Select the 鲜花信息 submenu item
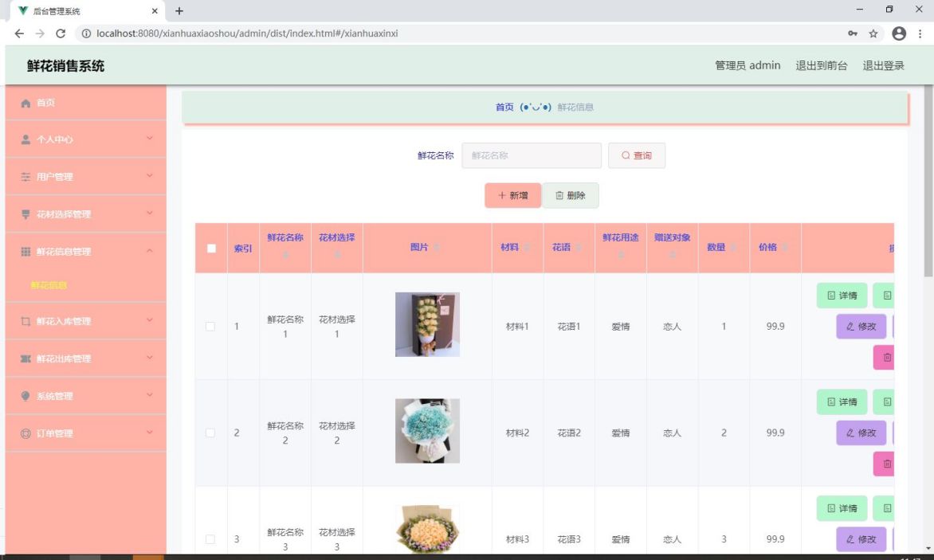 [49, 286]
